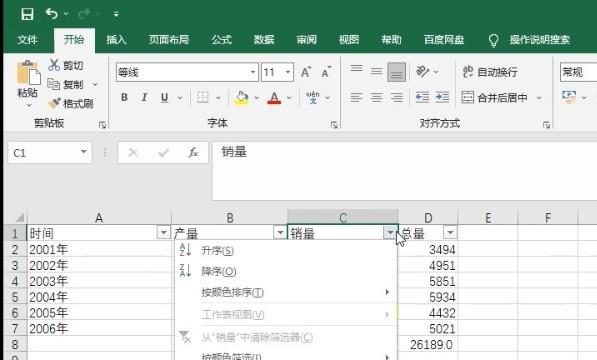Click the center horizontally icon
597x360 pixels.
377,97
